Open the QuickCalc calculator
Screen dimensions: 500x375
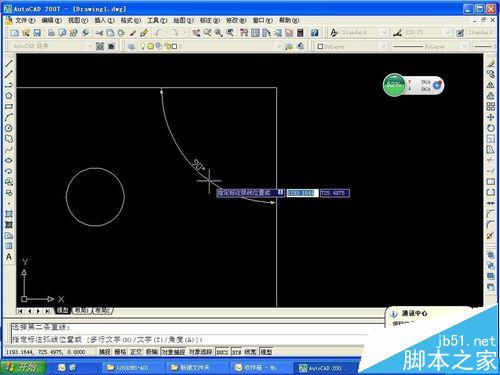coord(300,33)
